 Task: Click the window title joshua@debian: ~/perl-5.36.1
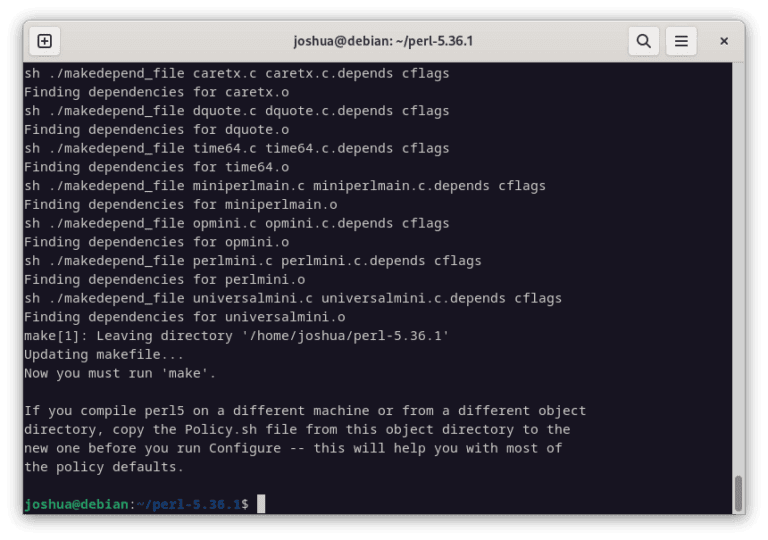point(383,41)
